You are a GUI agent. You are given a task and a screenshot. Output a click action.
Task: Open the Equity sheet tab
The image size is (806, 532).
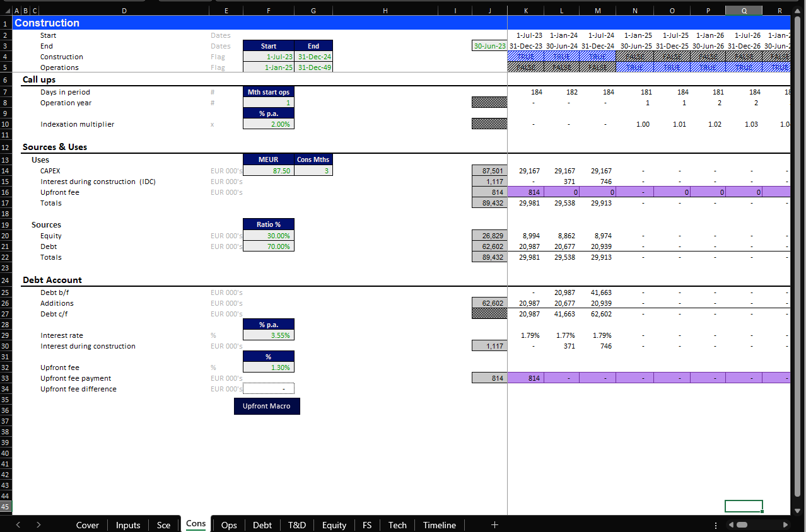point(334,524)
